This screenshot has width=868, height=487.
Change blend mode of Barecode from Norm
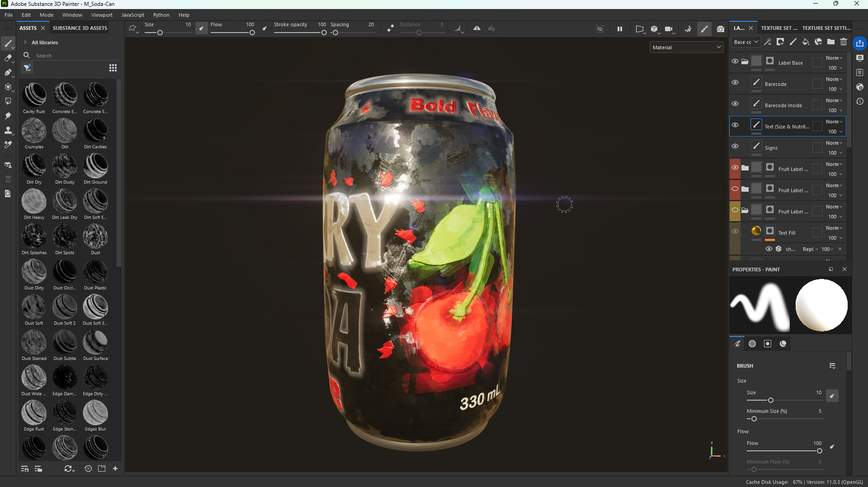pyautogui.click(x=834, y=79)
